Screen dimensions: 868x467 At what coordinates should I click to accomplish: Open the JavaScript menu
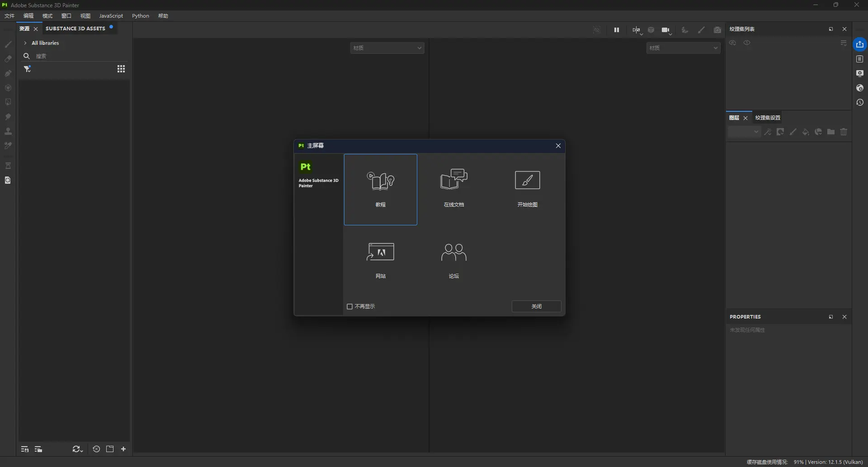111,16
